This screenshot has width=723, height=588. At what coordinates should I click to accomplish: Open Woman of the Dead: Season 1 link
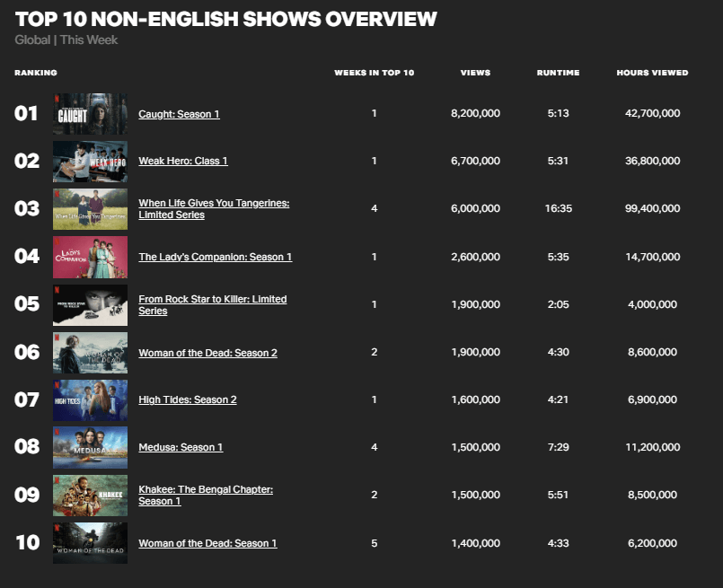(x=208, y=543)
